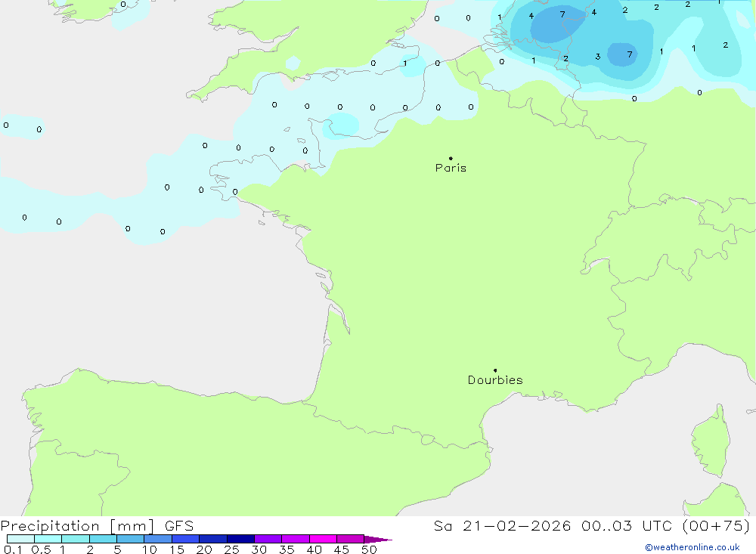The height and width of the screenshot is (554, 756).
Task: Click the 'Precipitation [mm]' legend title
Action: [77, 526]
